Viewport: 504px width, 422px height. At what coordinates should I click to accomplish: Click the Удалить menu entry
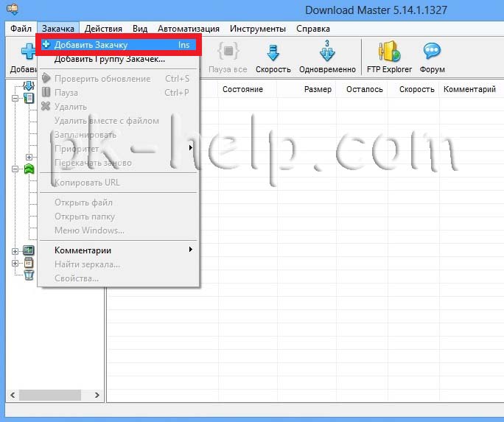119,107
